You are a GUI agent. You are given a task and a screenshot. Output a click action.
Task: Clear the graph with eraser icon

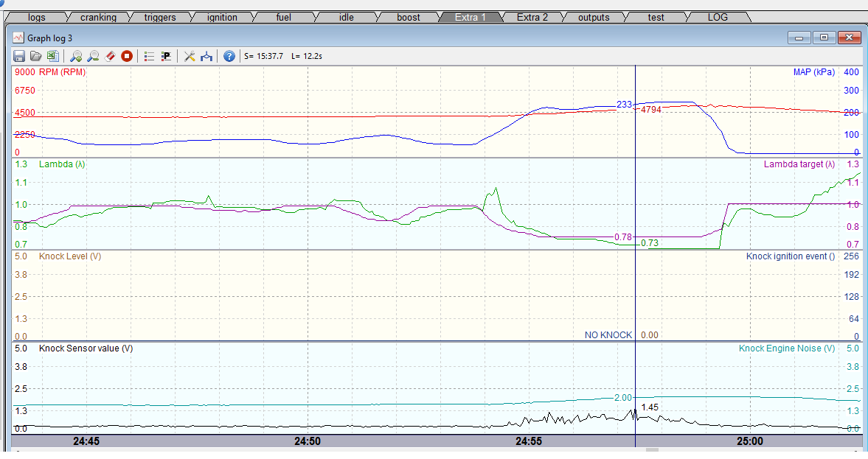(110, 56)
